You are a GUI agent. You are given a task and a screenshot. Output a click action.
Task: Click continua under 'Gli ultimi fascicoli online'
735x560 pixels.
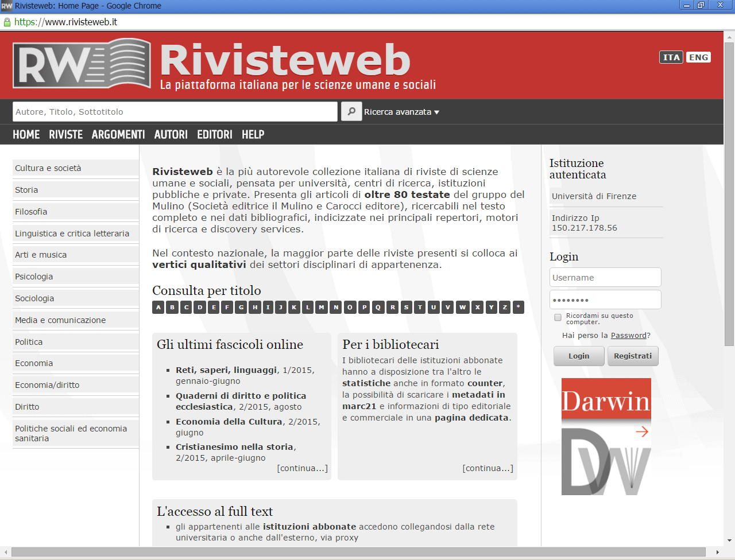(303, 468)
